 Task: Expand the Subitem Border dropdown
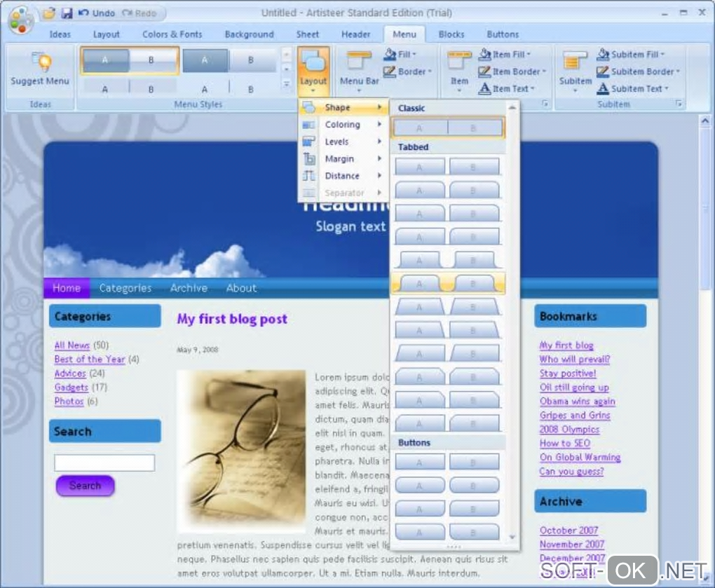(639, 71)
